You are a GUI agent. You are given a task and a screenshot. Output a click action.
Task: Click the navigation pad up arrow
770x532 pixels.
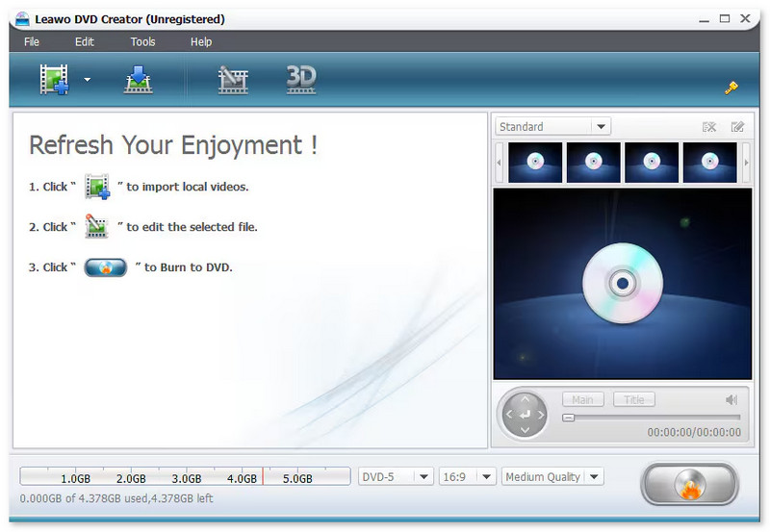(x=525, y=399)
